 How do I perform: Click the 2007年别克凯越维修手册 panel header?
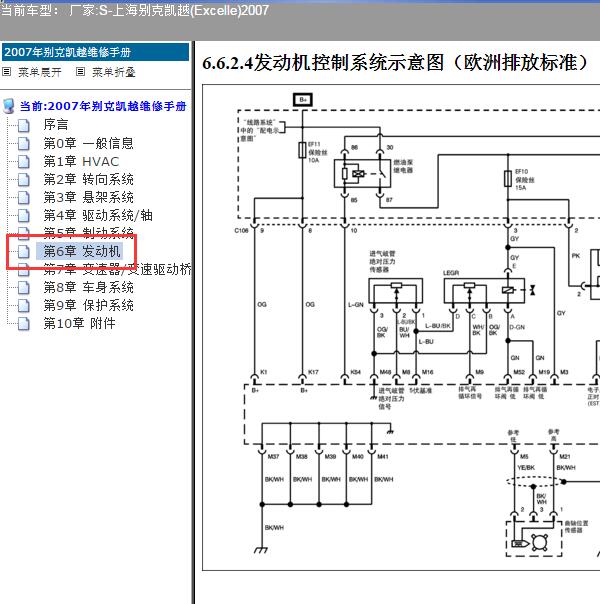96,52
